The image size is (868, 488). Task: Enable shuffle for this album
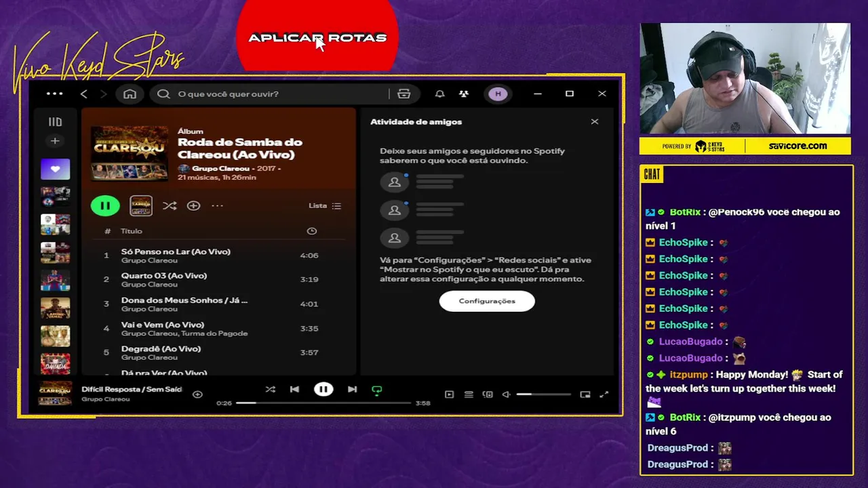pyautogui.click(x=170, y=205)
